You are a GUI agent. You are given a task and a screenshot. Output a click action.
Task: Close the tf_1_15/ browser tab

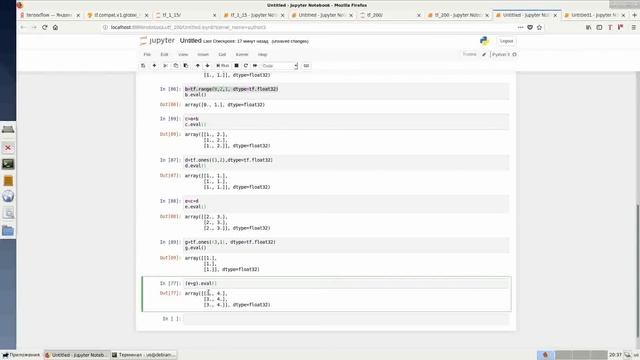[x=215, y=15]
